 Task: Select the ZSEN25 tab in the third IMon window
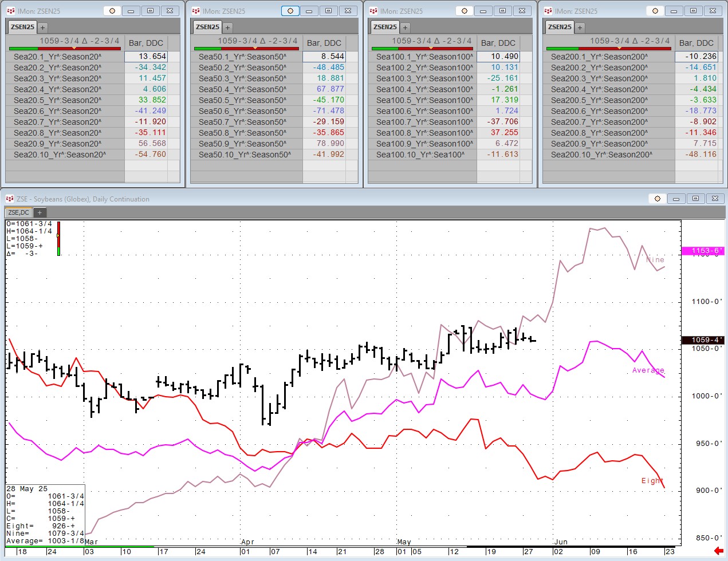click(x=385, y=27)
